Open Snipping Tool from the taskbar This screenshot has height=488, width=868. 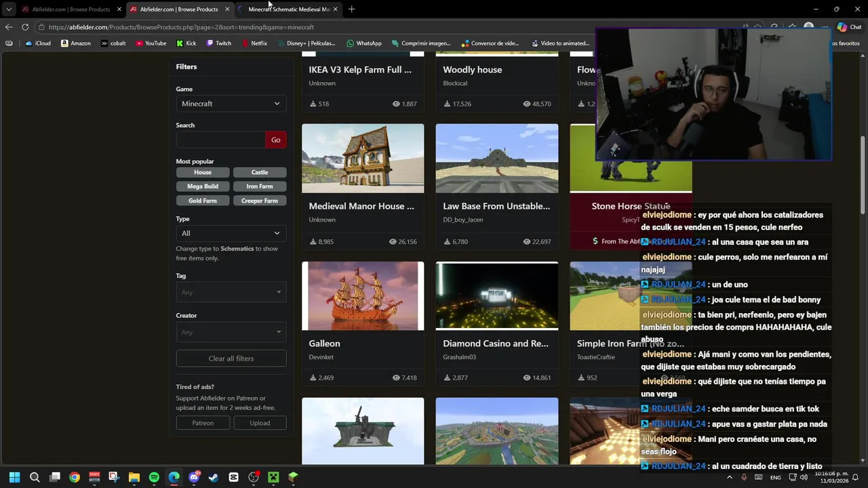(x=114, y=477)
